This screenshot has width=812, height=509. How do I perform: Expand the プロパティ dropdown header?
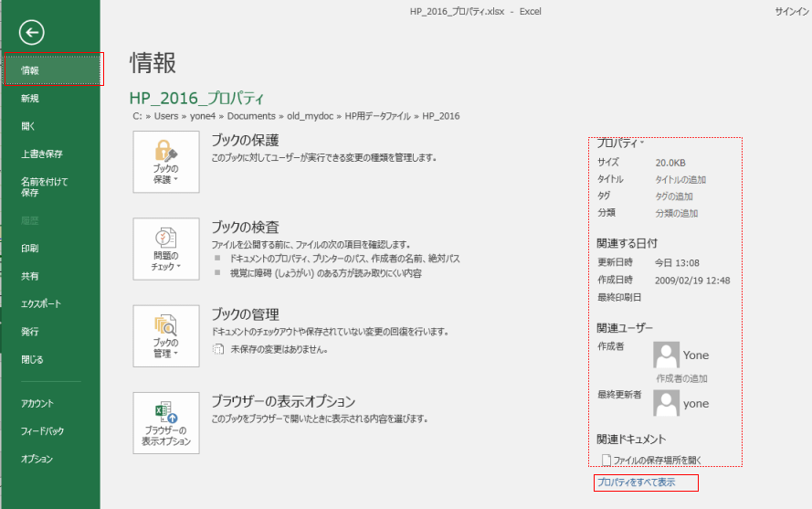point(620,143)
